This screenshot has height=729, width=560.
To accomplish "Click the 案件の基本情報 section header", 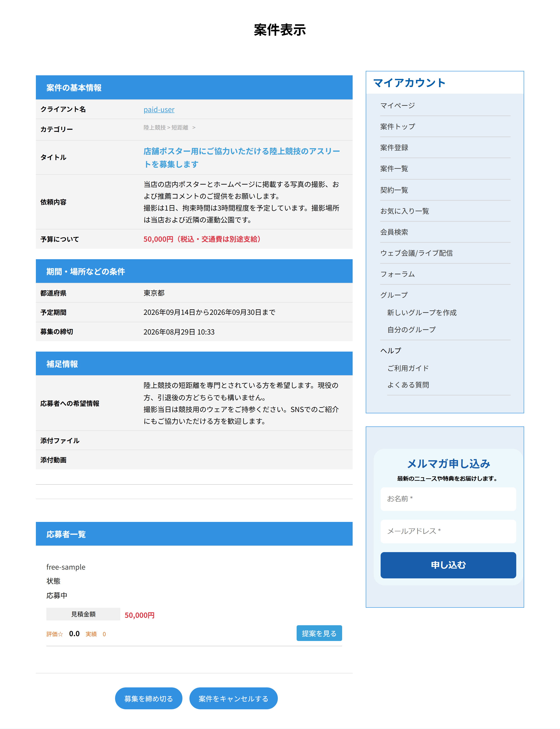I will tap(194, 87).
